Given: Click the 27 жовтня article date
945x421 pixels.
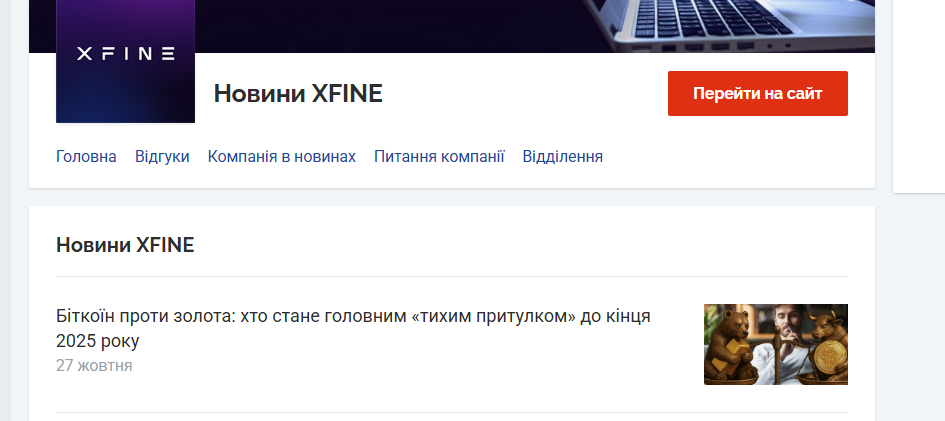Looking at the screenshot, I should pyautogui.click(x=94, y=366).
